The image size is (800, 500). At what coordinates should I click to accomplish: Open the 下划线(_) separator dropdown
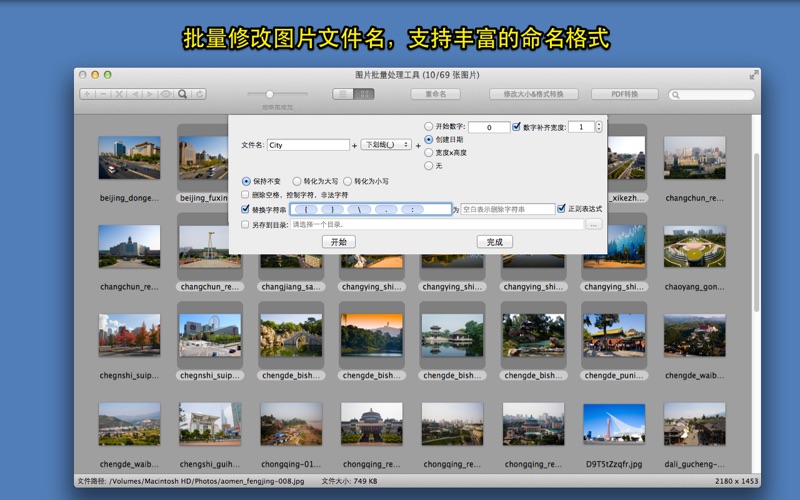click(386, 145)
